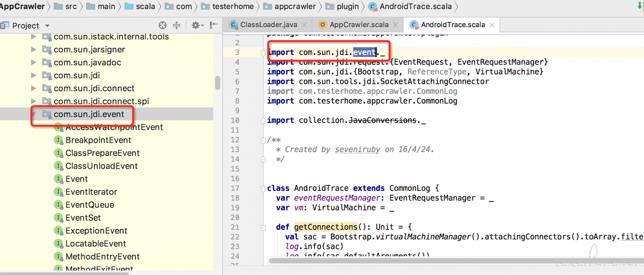This screenshot has height=275, width=644.
Task: Click the locate/scroll-from-source target icon
Action: pos(162,25)
